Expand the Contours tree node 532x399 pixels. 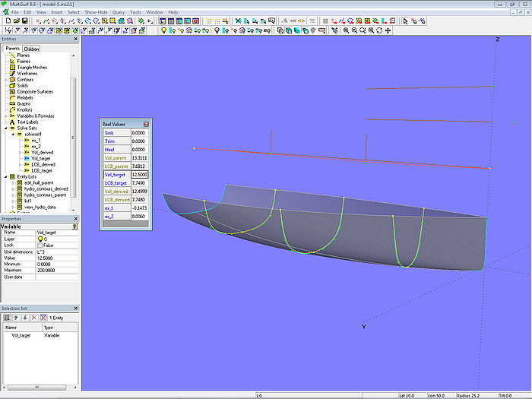5,79
